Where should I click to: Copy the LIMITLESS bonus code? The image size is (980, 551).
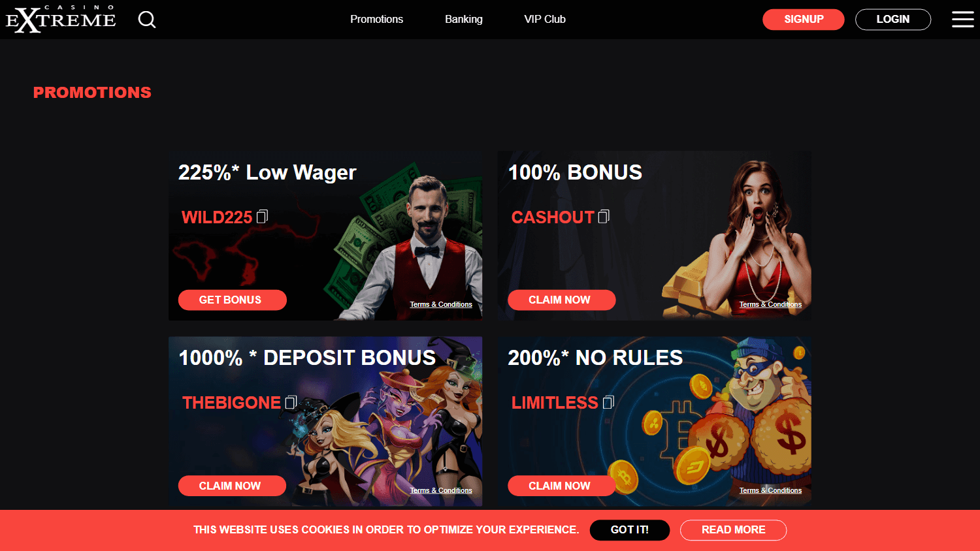(x=608, y=402)
